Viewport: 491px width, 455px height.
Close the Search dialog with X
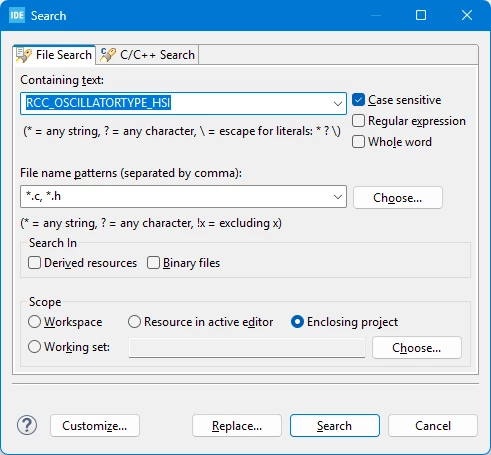pos(467,15)
